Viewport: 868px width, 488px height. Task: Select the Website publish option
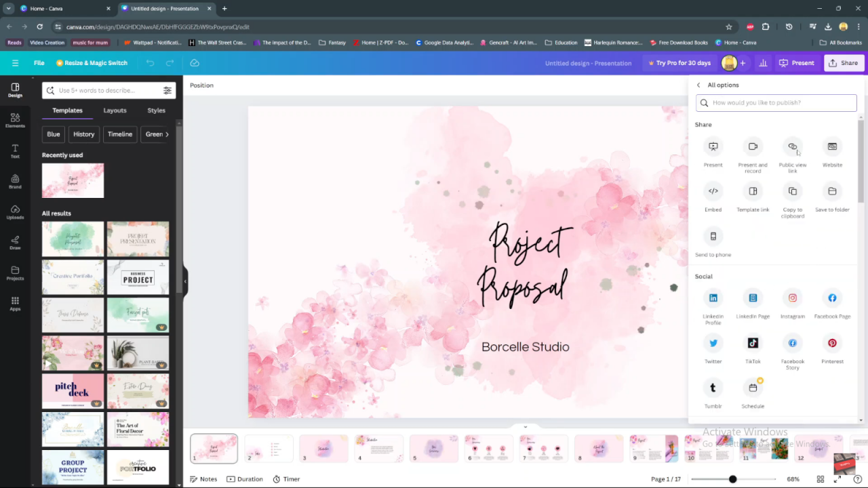832,153
